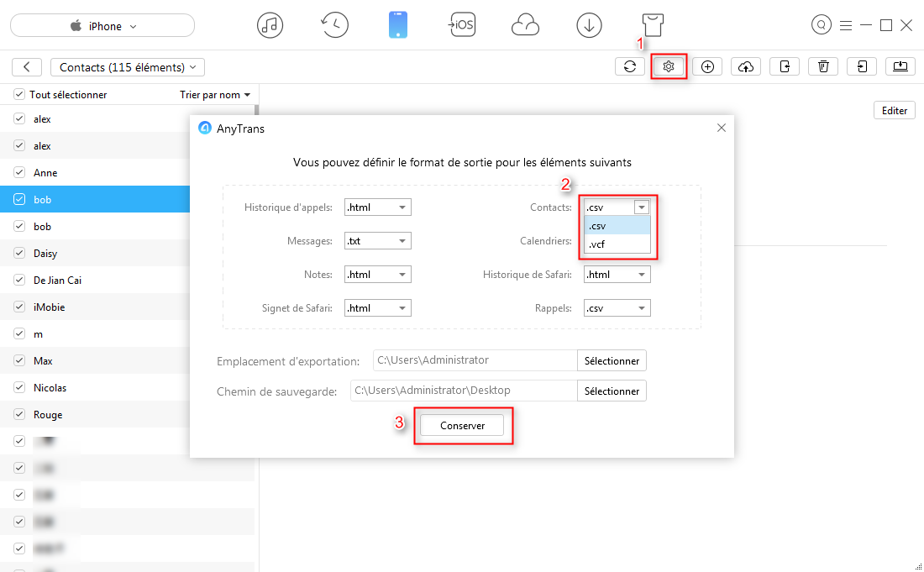
Task: Choose .vcf in the Contacts dropdown list
Action: pyautogui.click(x=617, y=244)
